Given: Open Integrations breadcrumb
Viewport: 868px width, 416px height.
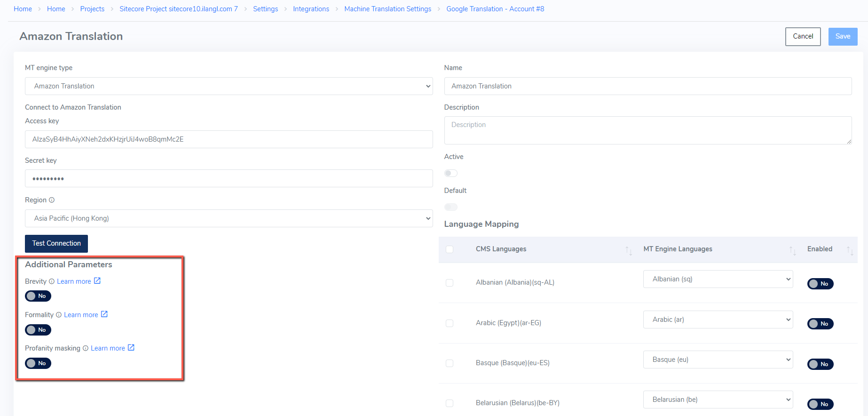Looking at the screenshot, I should [x=311, y=9].
